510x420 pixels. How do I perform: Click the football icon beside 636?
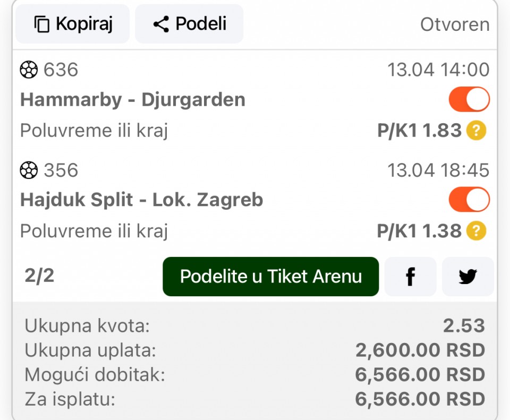point(29,70)
